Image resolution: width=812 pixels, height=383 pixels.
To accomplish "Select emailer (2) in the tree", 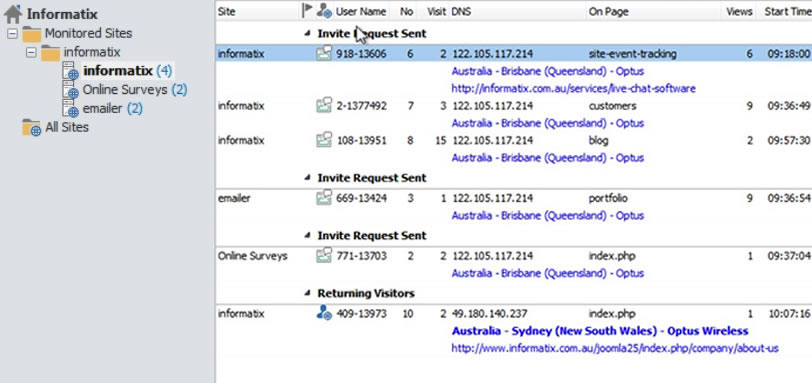I will (x=112, y=108).
